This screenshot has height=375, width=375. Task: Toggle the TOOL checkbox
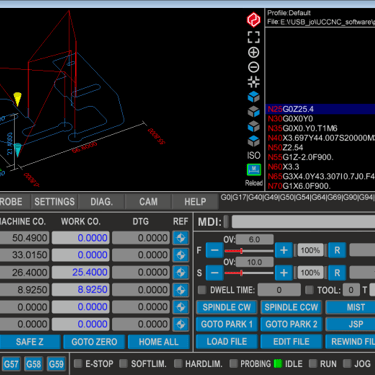tap(309, 290)
